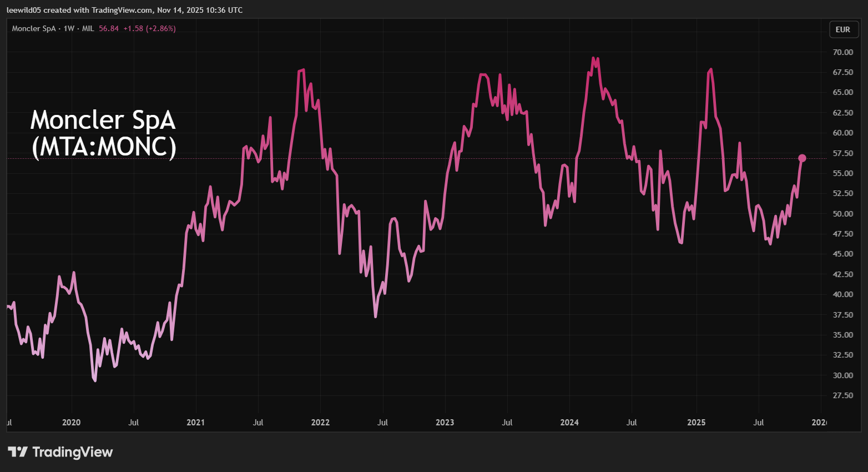This screenshot has width=868, height=472.
Task: Open the time axis by clicking 2023
Action: point(445,423)
